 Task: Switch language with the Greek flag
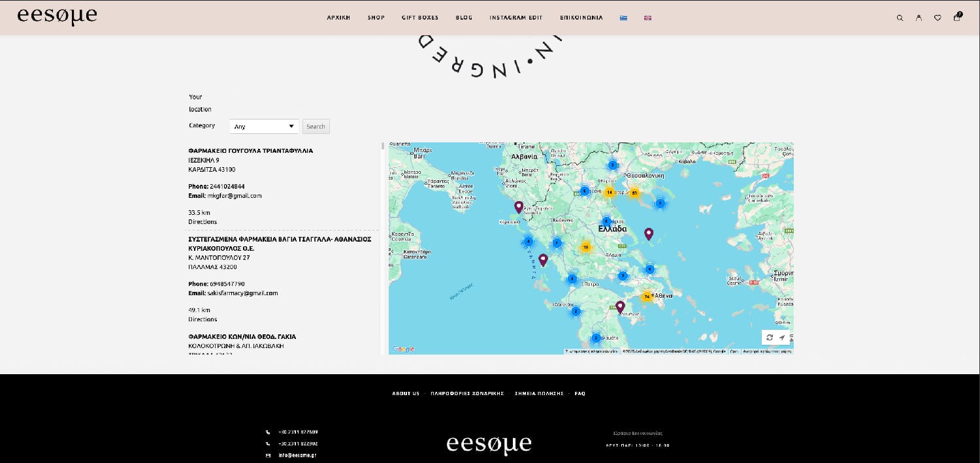click(623, 18)
